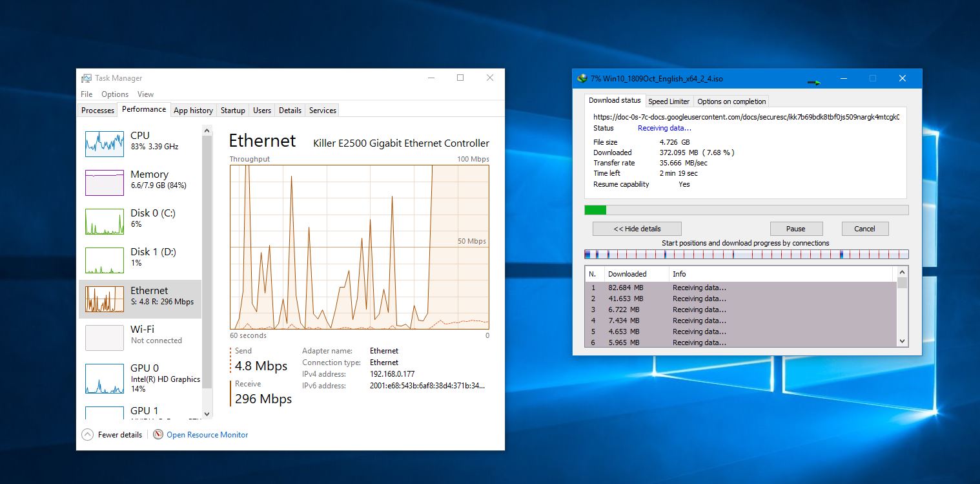Click sidebar scrollbar up arrow in Task Manager

coord(207,131)
